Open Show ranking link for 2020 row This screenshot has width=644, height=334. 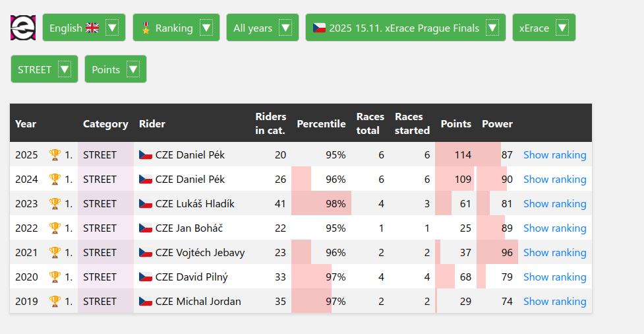click(x=554, y=277)
